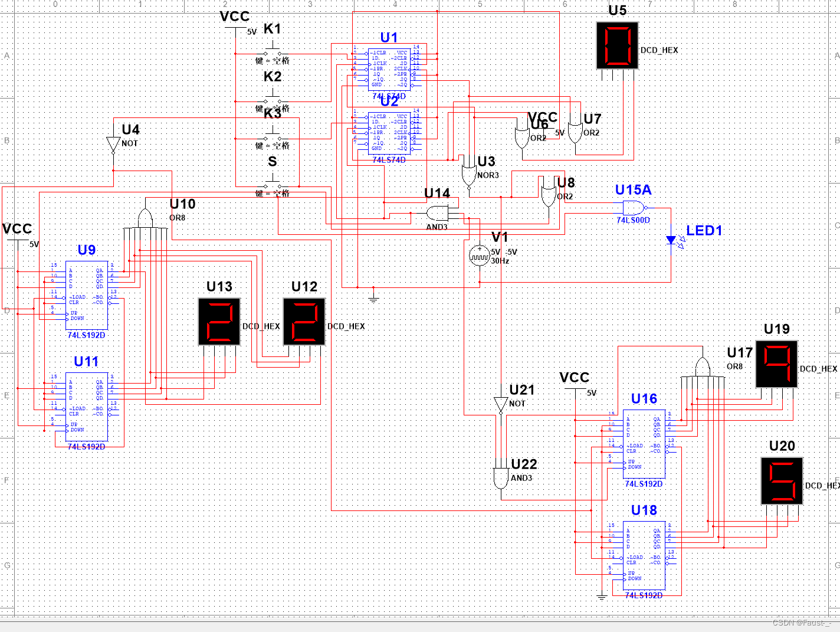Click the U13 hex display
Image resolution: width=840 pixels, height=632 pixels.
pos(219,322)
